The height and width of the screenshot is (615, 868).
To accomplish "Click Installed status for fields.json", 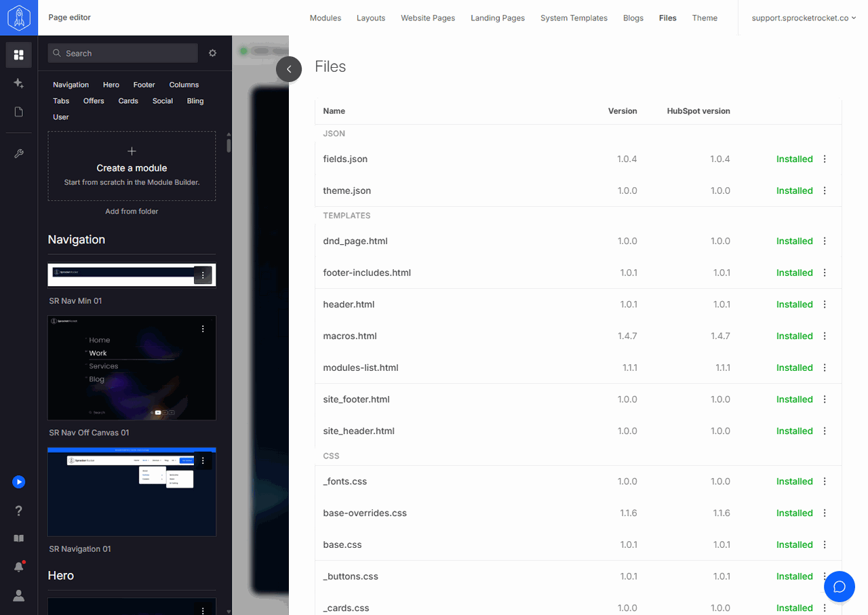I will click(794, 159).
